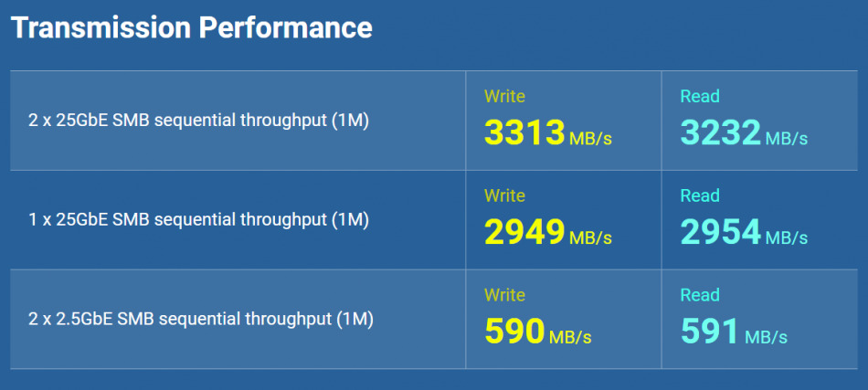Click the Write label above 2949
Screen dimensions: 868x390
coord(504,195)
